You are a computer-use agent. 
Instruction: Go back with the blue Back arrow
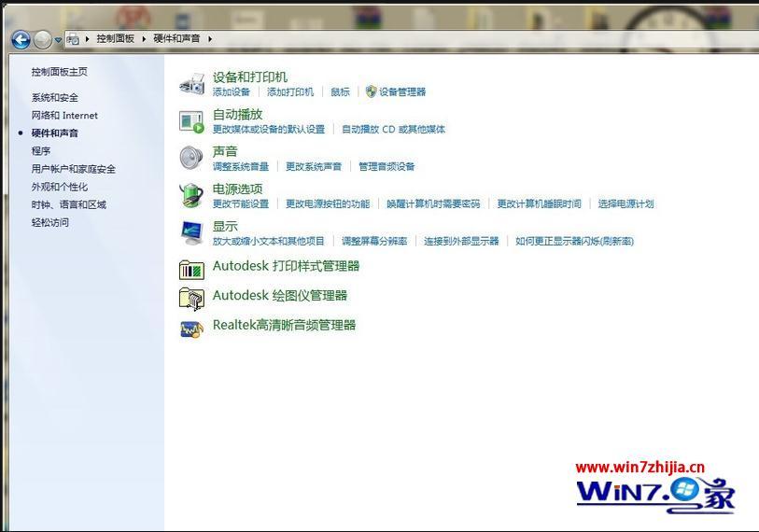pyautogui.click(x=21, y=39)
